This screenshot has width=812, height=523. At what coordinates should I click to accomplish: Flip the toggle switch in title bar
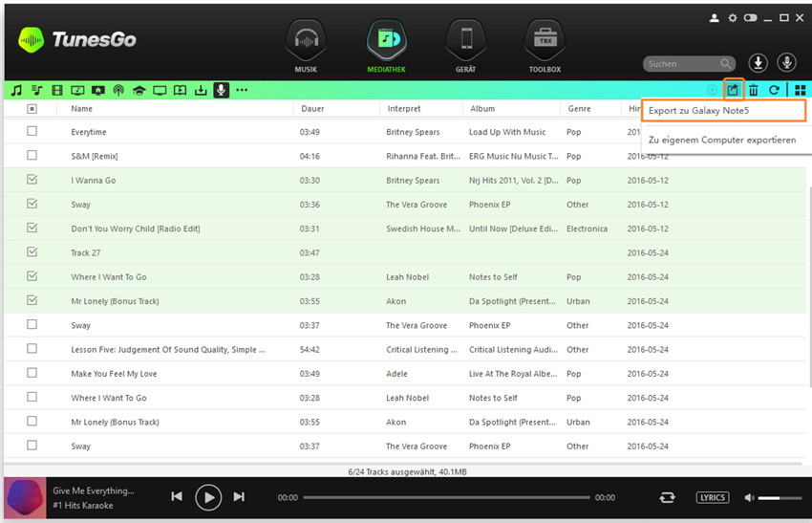[x=751, y=17]
